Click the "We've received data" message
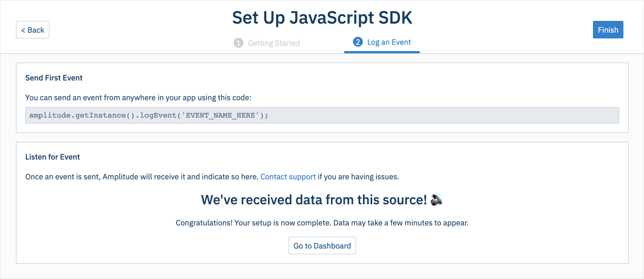This screenshot has height=279, width=644. [313, 200]
